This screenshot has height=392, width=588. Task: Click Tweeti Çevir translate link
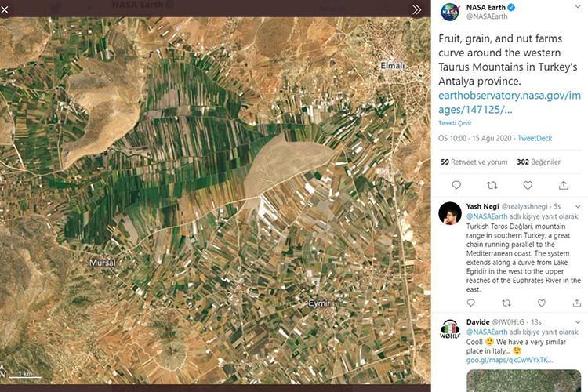pos(455,123)
